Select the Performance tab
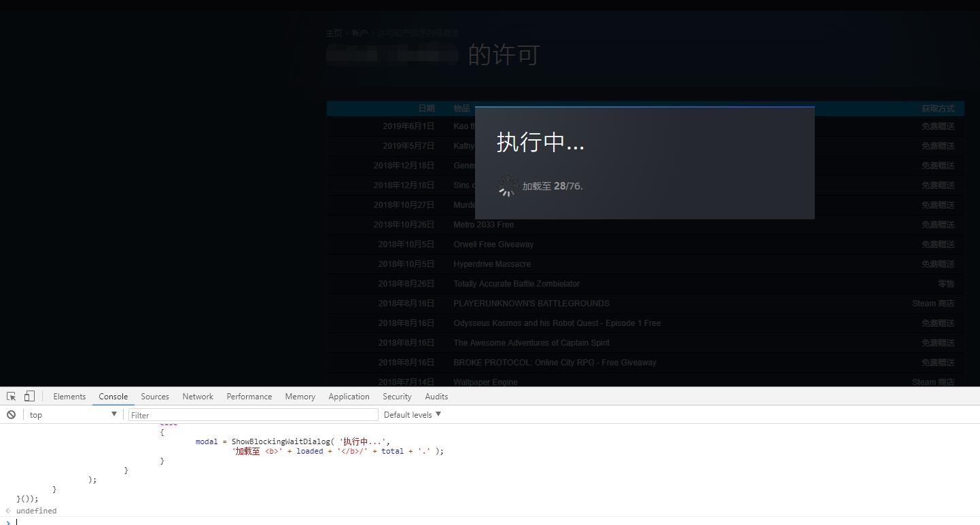 click(249, 397)
